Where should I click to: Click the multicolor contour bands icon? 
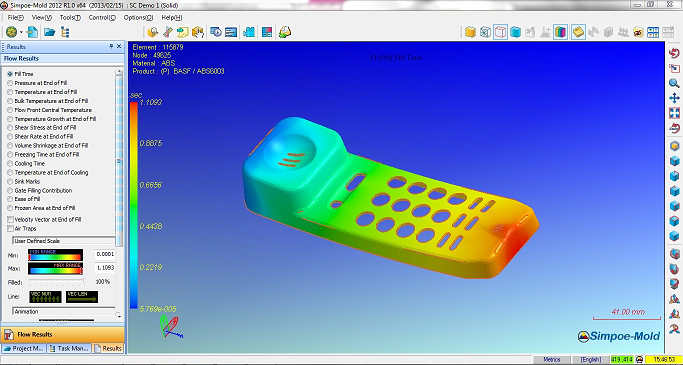tap(561, 32)
